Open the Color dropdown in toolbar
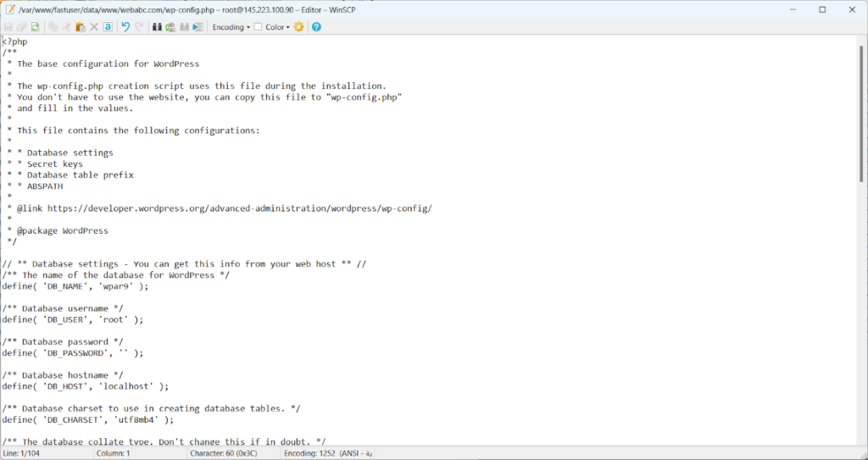The height and width of the screenshot is (460, 868). [277, 26]
